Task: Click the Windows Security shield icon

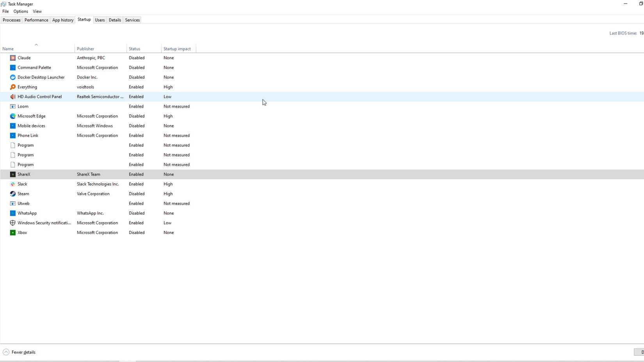Action: (13, 223)
